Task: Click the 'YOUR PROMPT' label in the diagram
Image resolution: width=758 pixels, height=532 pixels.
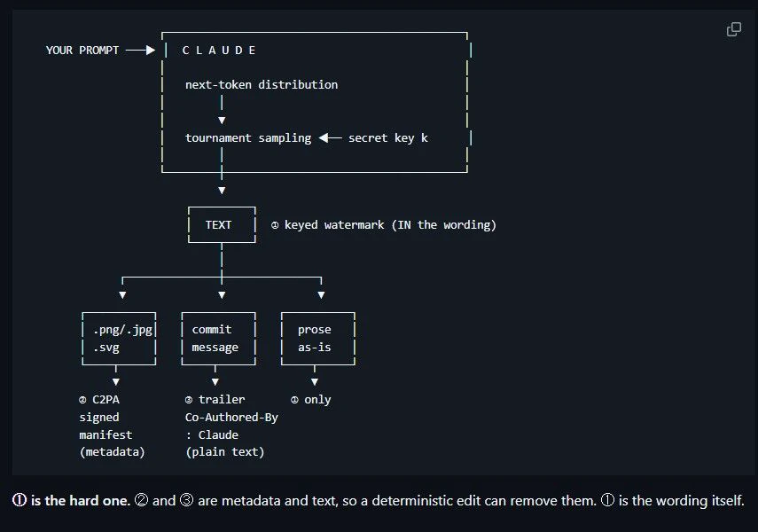Action: click(82, 51)
